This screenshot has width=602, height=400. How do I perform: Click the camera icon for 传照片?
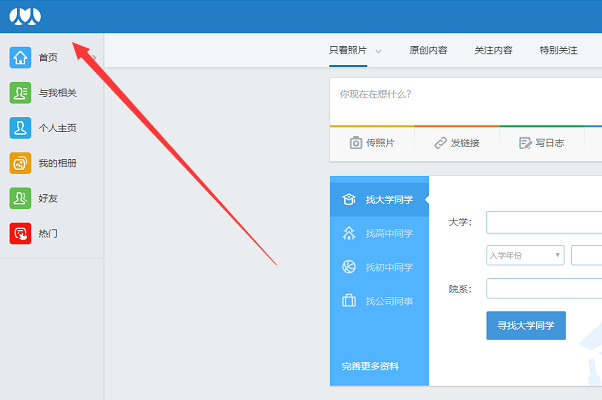(x=355, y=143)
